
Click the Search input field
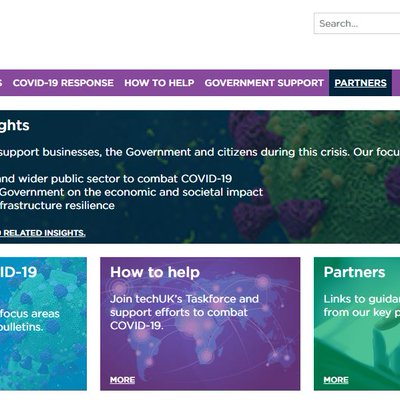point(357,23)
